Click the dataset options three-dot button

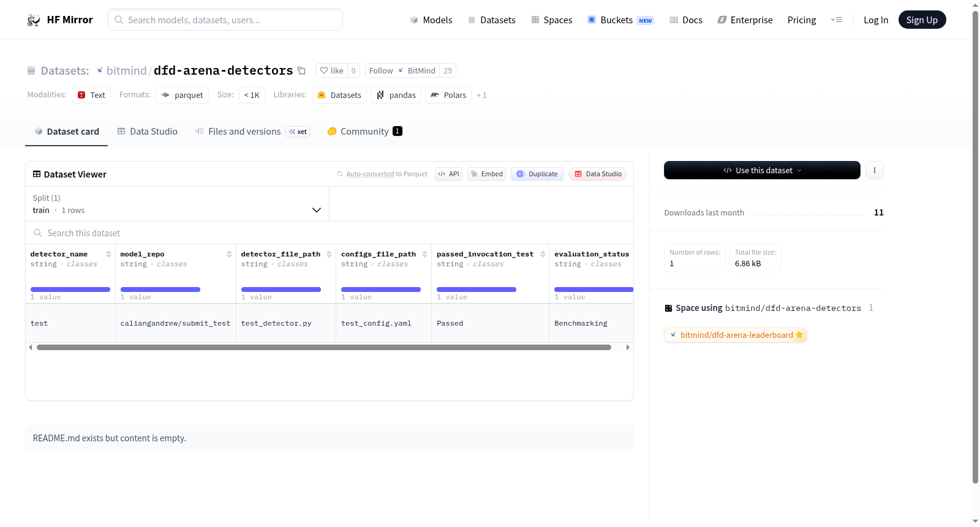[x=875, y=170]
